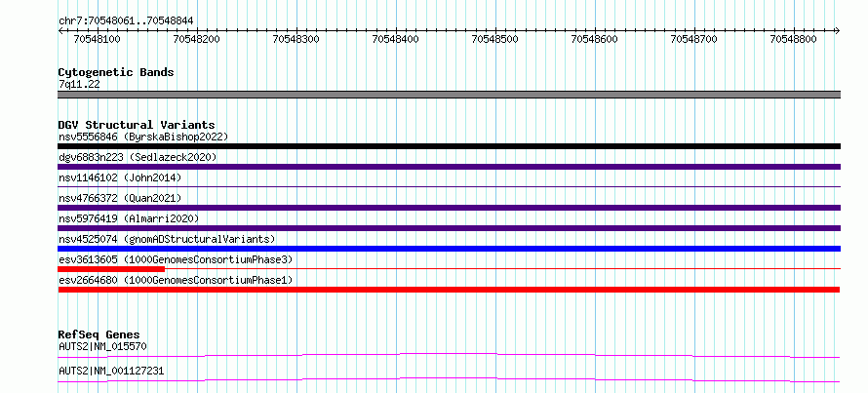Screen dimensions: 868x393
Task: Open variant esv2664680 (1000GenomesConsortiumPhase1) label
Action: point(176,280)
